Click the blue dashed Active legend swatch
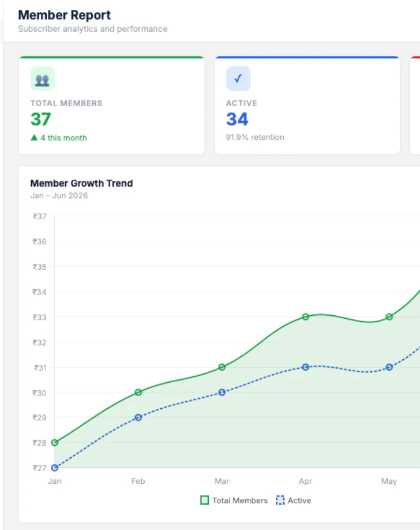This screenshot has width=420, height=530. click(x=280, y=500)
